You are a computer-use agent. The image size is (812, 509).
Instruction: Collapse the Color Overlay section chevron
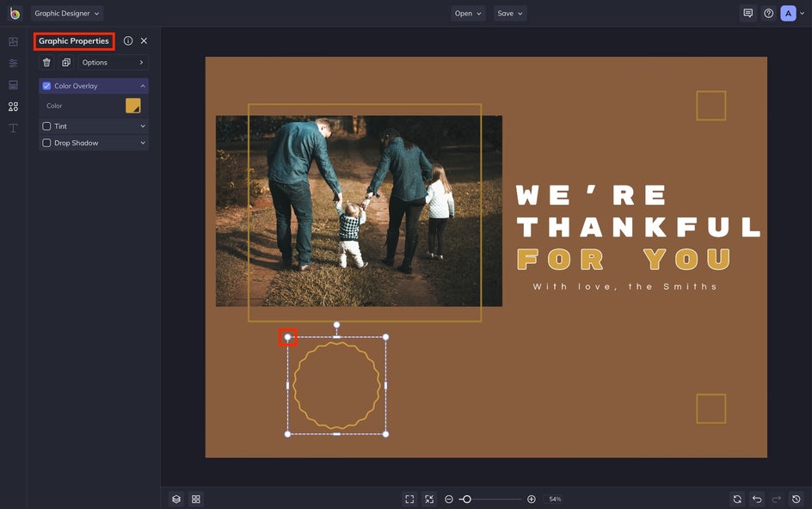(143, 86)
